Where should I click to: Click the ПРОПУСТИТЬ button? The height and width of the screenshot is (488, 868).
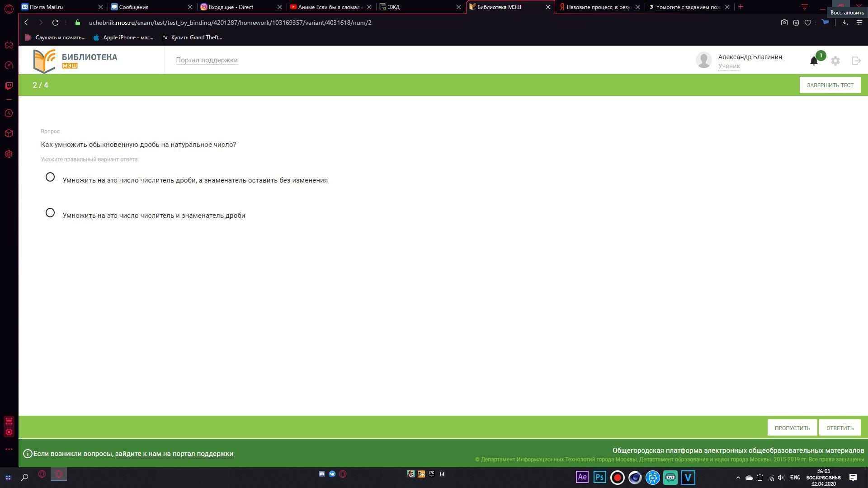(x=792, y=428)
